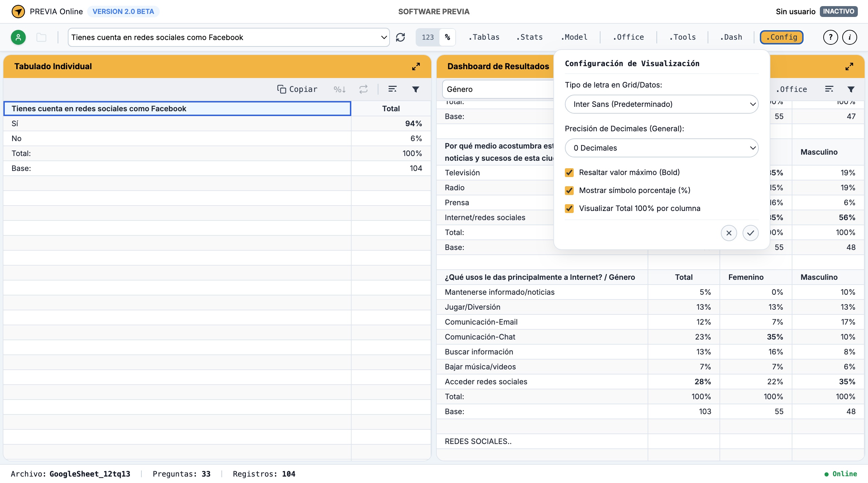
Task: Refresh the selected question with reload icon
Action: (400, 37)
